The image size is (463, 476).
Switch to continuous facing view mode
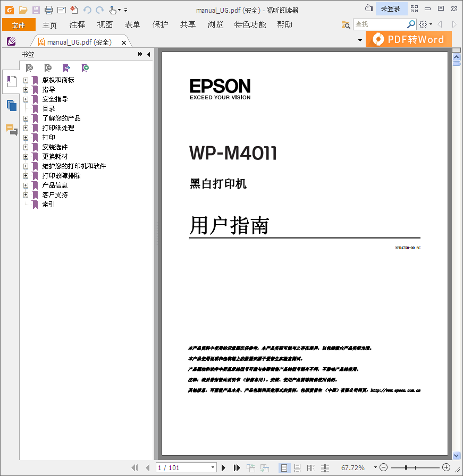click(325, 468)
